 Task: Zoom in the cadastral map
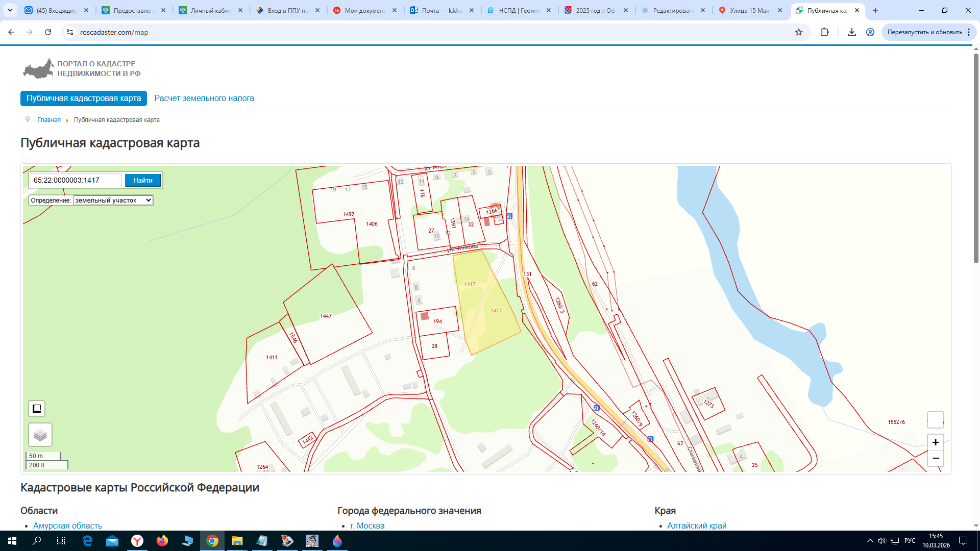(936, 442)
